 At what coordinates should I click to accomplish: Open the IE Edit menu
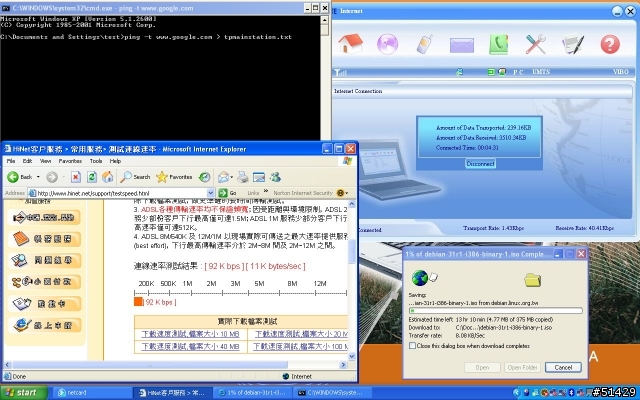coord(27,161)
